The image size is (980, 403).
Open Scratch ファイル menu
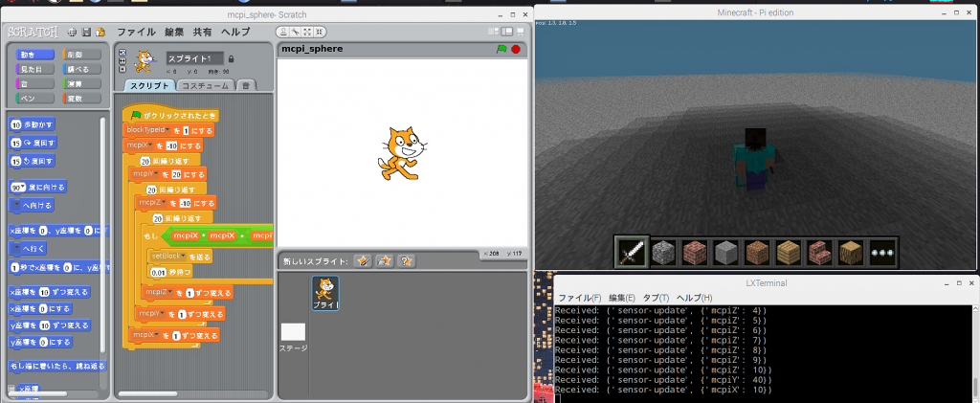[136, 32]
